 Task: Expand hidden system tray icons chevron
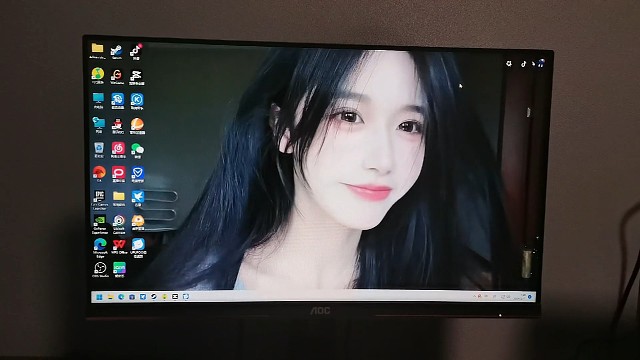pyautogui.click(x=474, y=296)
